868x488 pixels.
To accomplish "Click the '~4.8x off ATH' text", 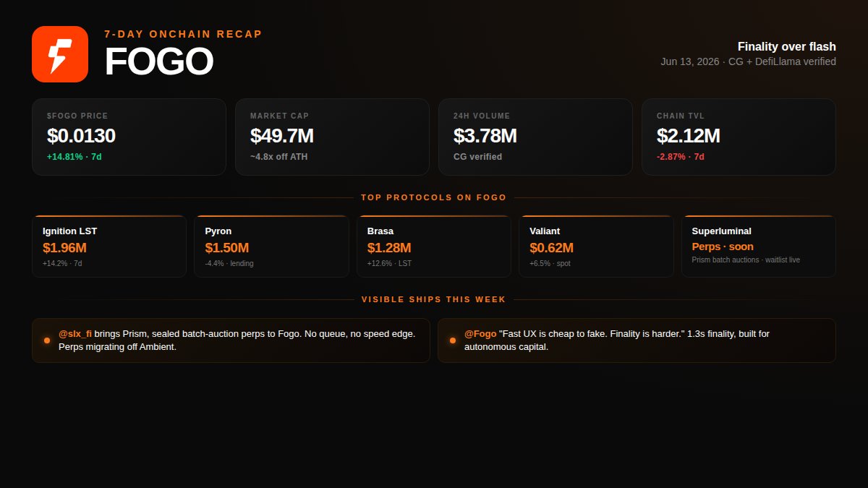I will [278, 157].
